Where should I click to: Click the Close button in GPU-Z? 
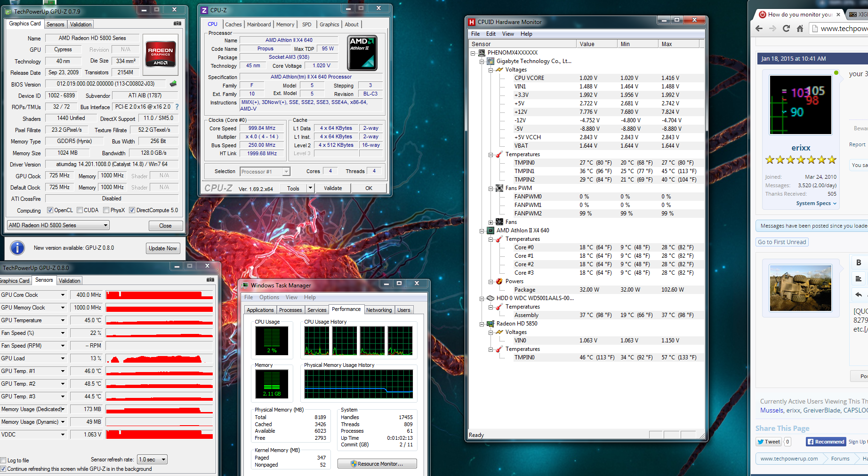[165, 226]
